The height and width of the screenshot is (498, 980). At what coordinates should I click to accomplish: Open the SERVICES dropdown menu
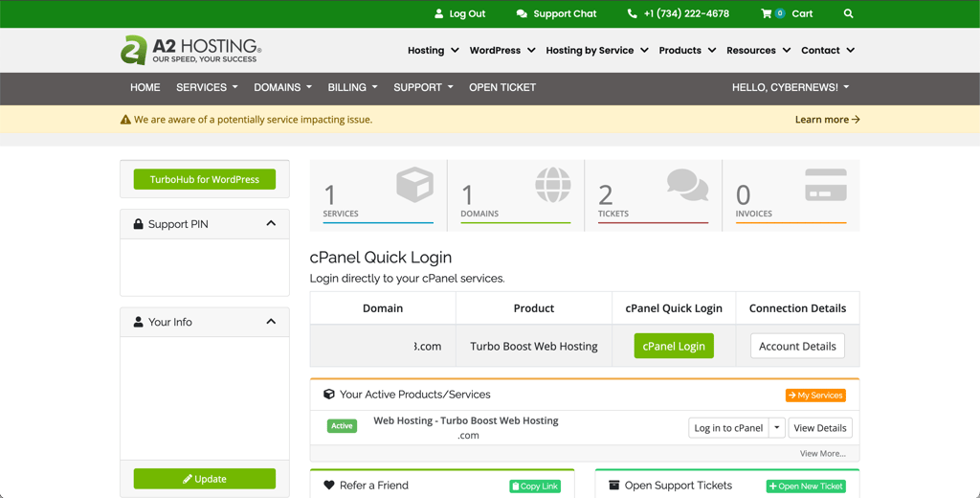pyautogui.click(x=207, y=87)
